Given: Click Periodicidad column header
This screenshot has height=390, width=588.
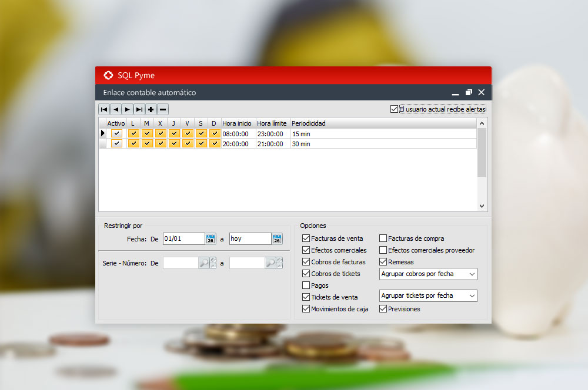Looking at the screenshot, I should click(x=309, y=123).
